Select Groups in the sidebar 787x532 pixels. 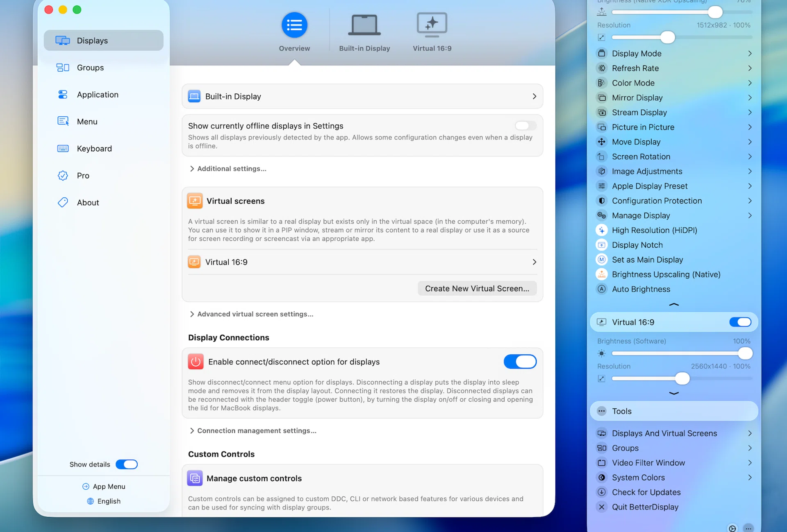(103, 68)
